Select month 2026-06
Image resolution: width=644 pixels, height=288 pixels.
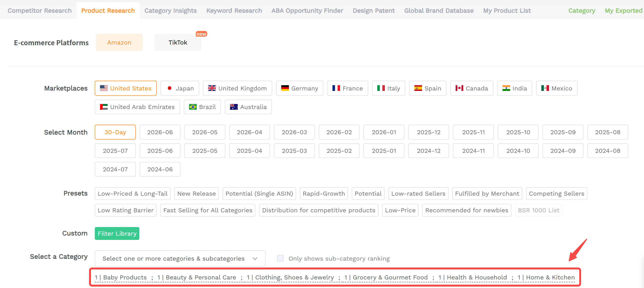coord(160,132)
